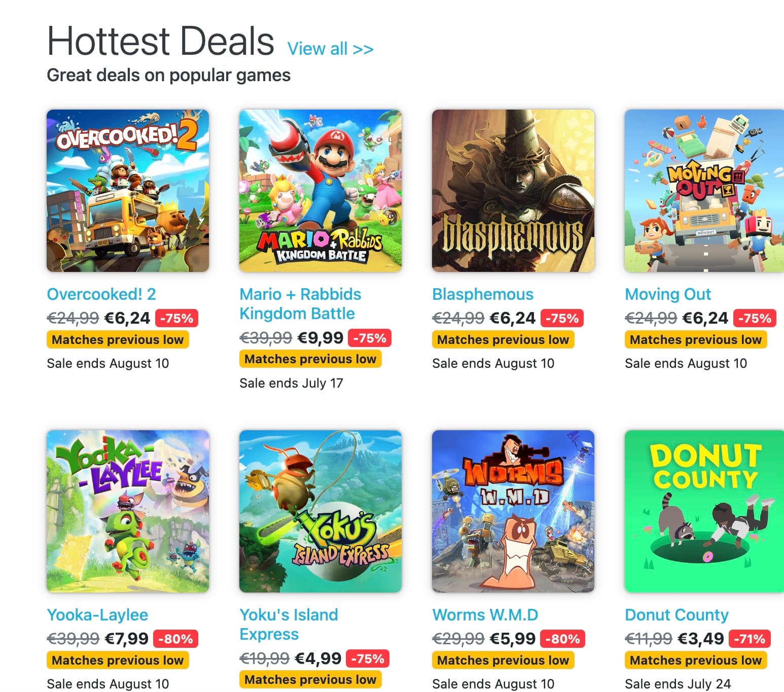Click the View all deals link
784x692 pixels.
pyautogui.click(x=330, y=48)
